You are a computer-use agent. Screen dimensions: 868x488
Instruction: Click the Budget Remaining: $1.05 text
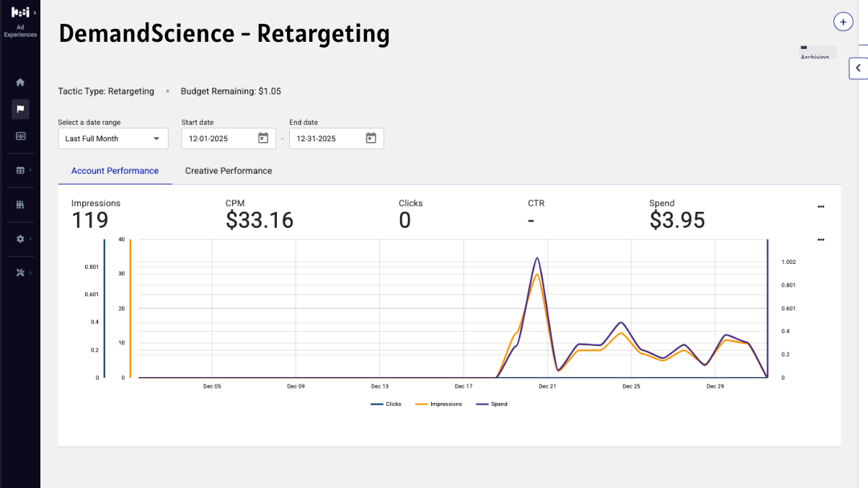point(231,92)
